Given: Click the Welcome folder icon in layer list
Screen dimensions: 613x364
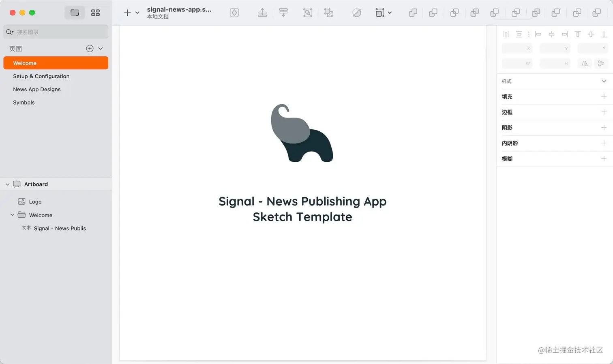Looking at the screenshot, I should coord(21,215).
